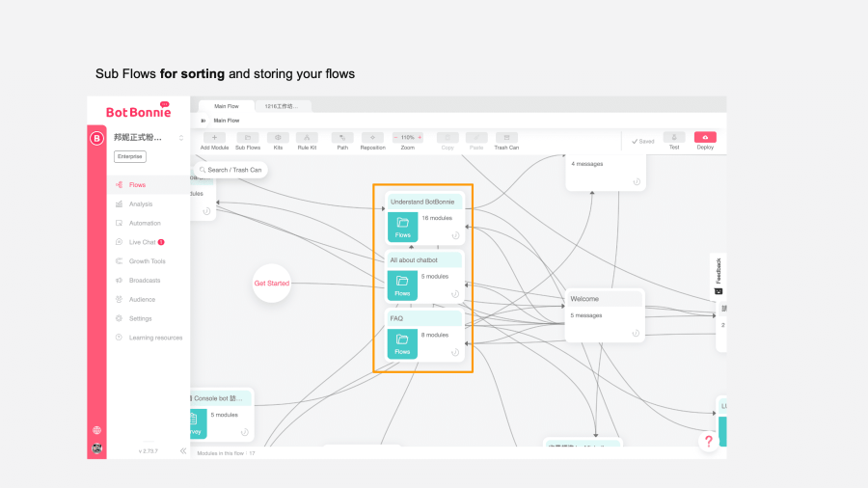Expand the Main Flow breadcrumb arrow
This screenshot has width=868, height=488.
pyautogui.click(x=203, y=121)
